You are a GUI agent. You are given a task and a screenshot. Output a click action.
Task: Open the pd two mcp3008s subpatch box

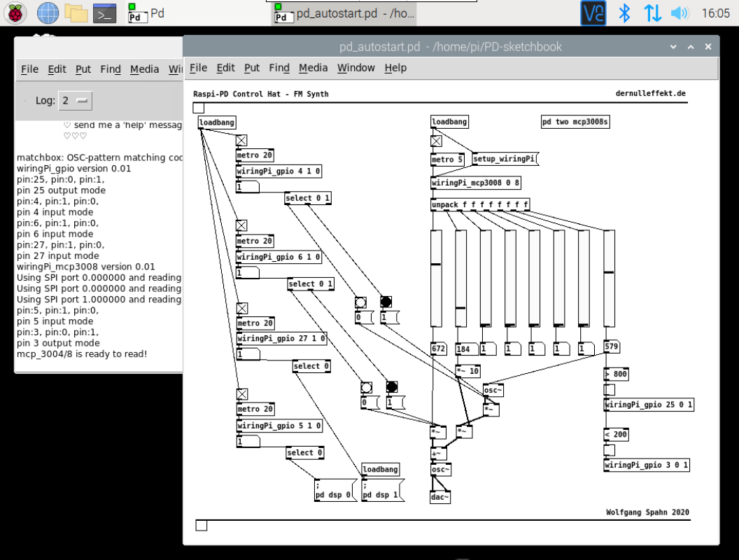pos(575,122)
